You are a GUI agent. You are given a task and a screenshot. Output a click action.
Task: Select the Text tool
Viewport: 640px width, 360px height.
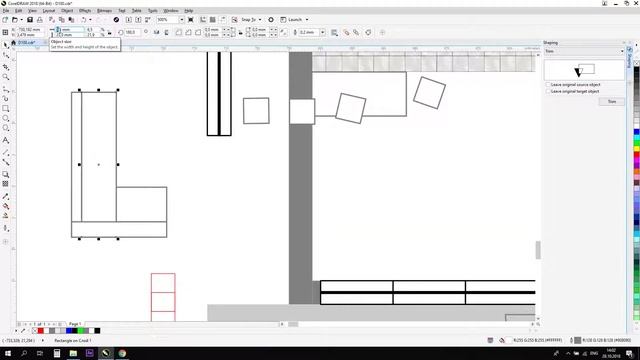point(6,140)
